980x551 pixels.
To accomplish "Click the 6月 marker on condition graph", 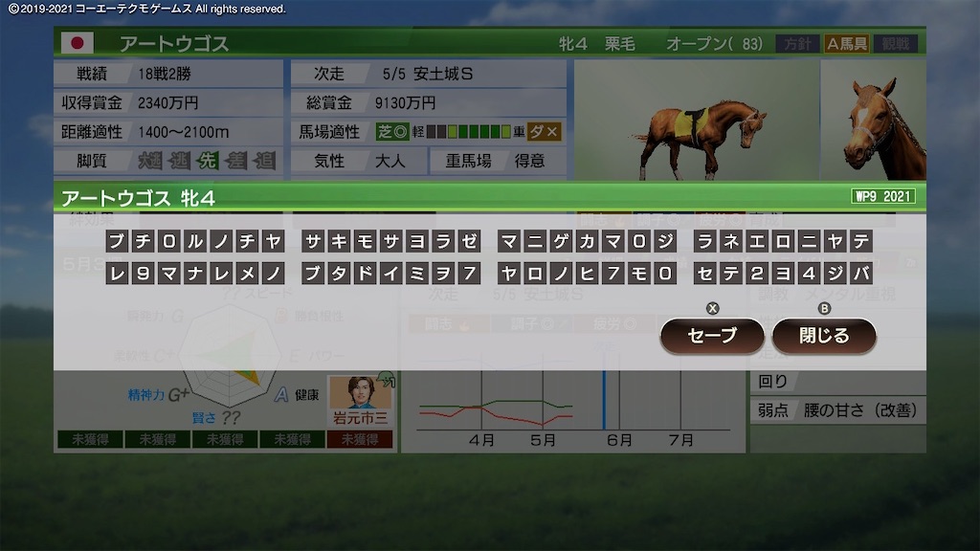I will [x=619, y=440].
